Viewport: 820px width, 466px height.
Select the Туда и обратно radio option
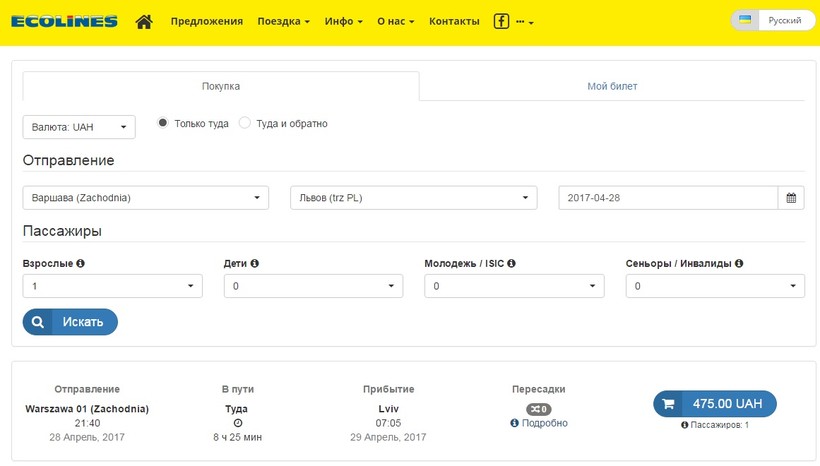coord(245,123)
